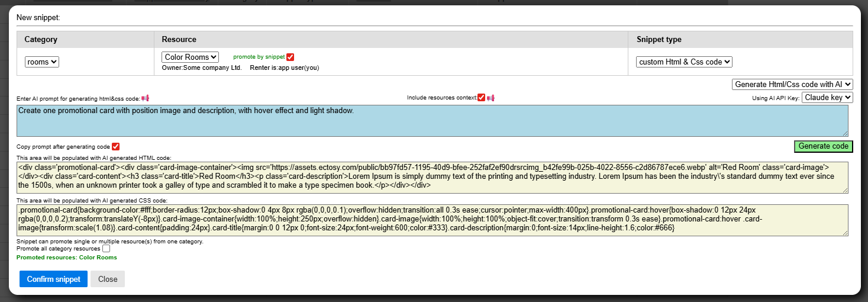Toggle 'Copy prompt after generating code' checkbox
The height and width of the screenshot is (302, 868).
116,147
